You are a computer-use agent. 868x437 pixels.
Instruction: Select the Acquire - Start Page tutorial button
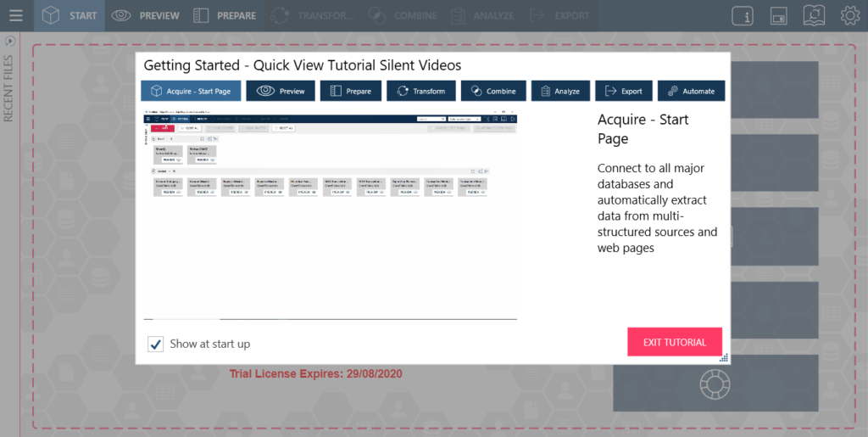click(191, 91)
